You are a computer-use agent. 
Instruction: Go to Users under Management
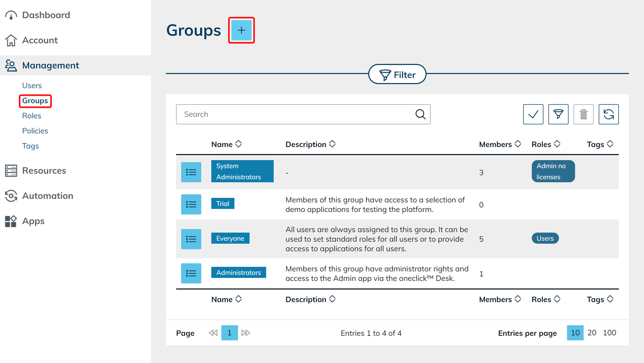[x=32, y=86]
